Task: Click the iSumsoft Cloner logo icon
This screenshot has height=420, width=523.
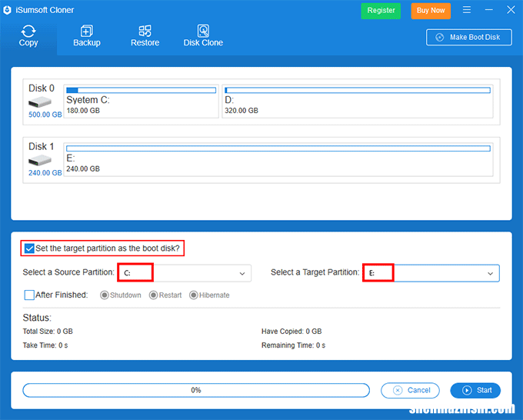Action: pos(8,10)
